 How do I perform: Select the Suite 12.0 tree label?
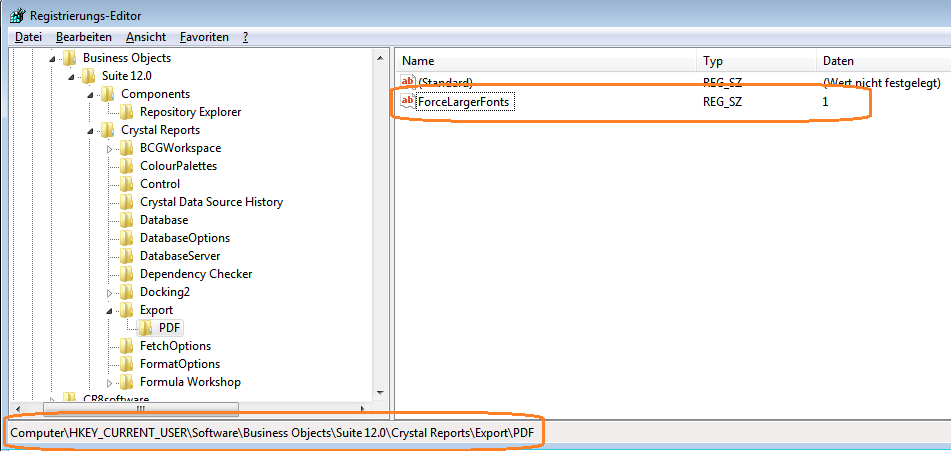pos(126,76)
